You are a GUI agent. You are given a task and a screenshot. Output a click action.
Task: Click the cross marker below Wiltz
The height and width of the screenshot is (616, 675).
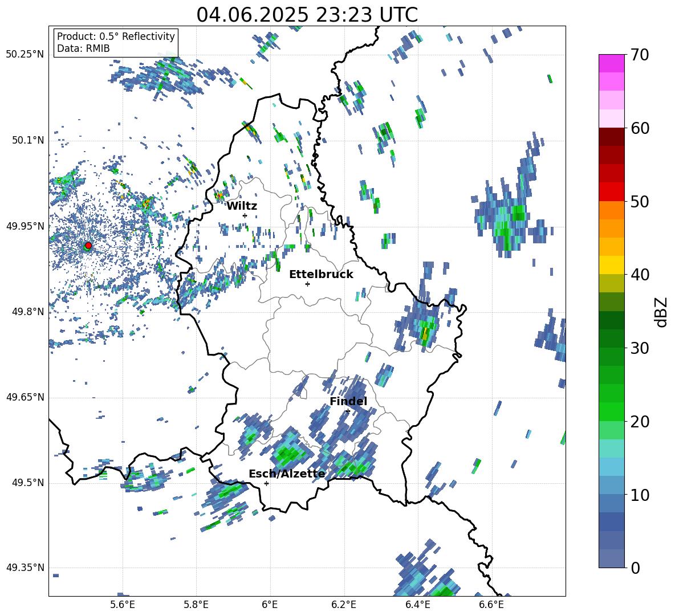[245, 215]
